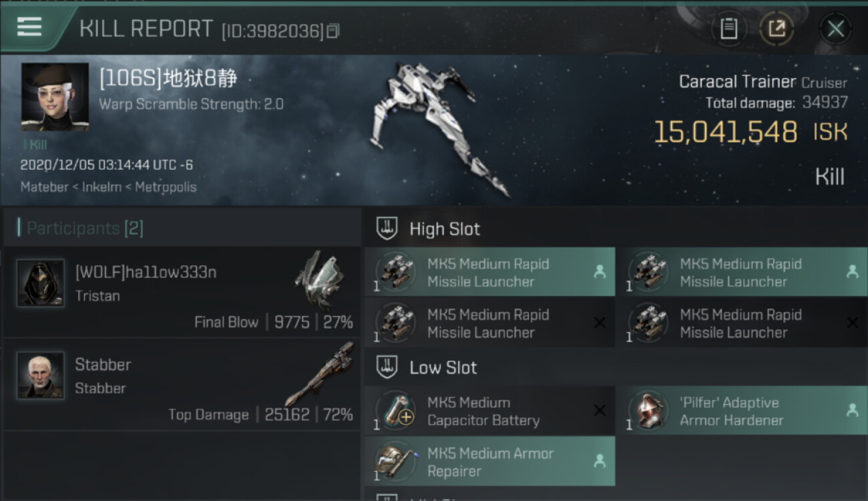Inspect the Tristan ship icon
868x501 pixels.
tap(320, 281)
